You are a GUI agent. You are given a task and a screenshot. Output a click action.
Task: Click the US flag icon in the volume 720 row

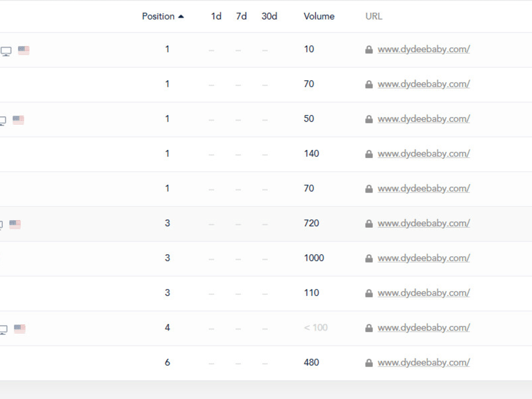coord(15,225)
